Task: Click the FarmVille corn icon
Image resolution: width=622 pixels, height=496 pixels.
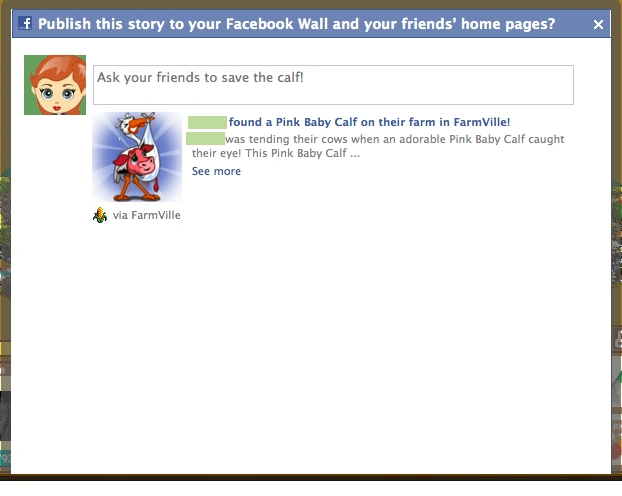Action: (100, 215)
